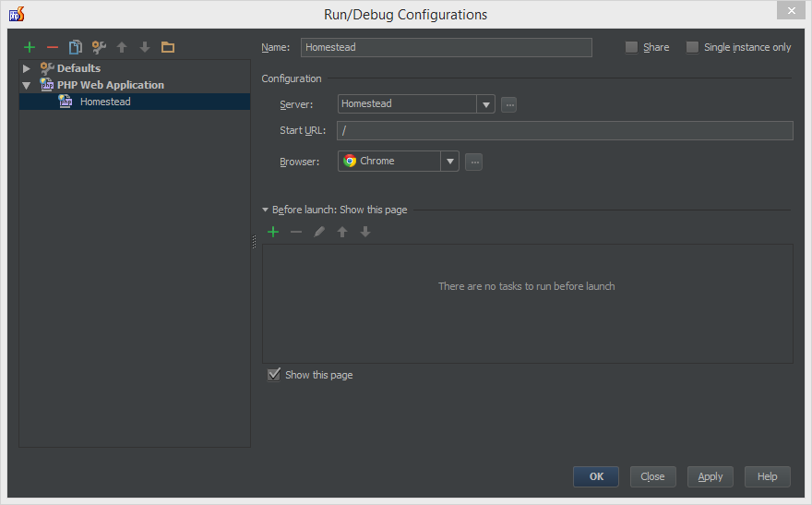This screenshot has height=505, width=812.
Task: Select Homestead configuration in tree
Action: click(x=135, y=102)
